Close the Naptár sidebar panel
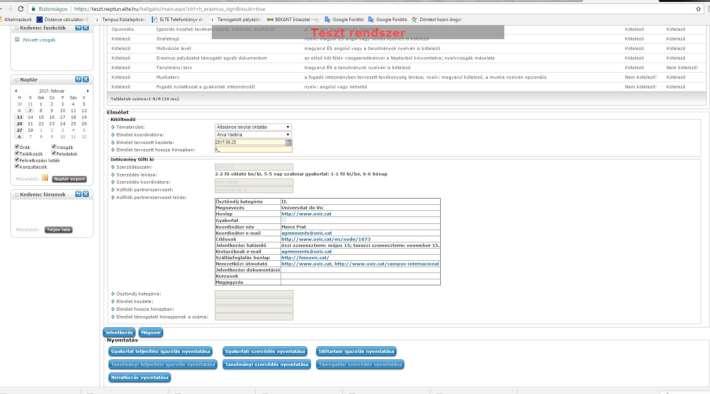Image resolution: width=710 pixels, height=394 pixels. click(86, 79)
